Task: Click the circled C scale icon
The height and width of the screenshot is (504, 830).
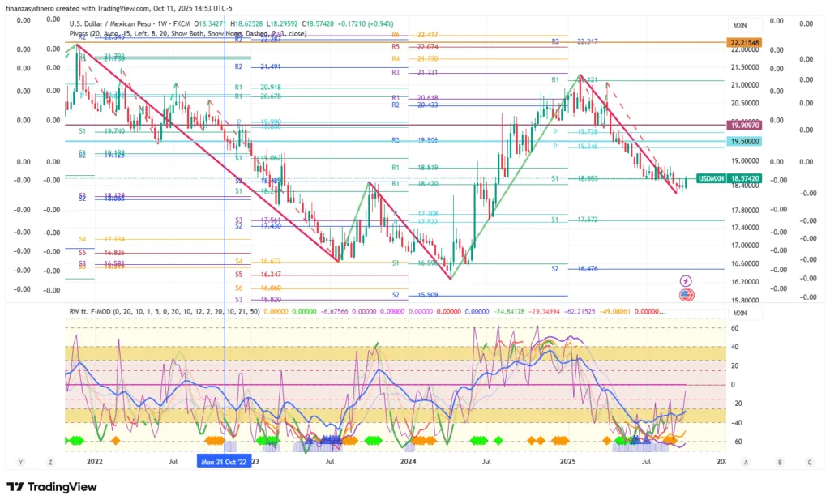Action: (809, 462)
